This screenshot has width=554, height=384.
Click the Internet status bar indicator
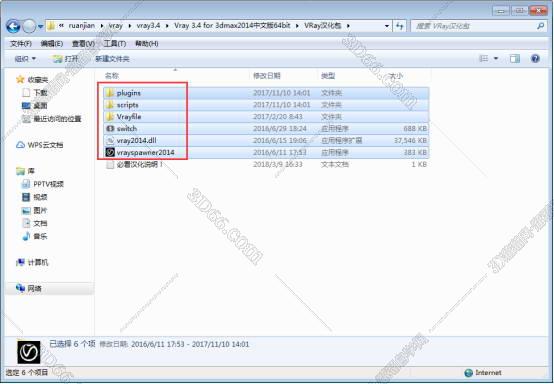tap(483, 373)
